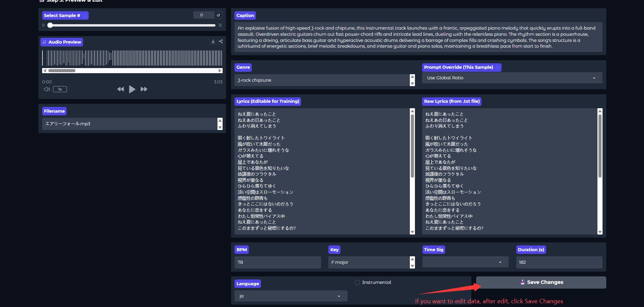The image size is (644, 307).
Task: Focus the sample number input box
Action: [204, 15]
